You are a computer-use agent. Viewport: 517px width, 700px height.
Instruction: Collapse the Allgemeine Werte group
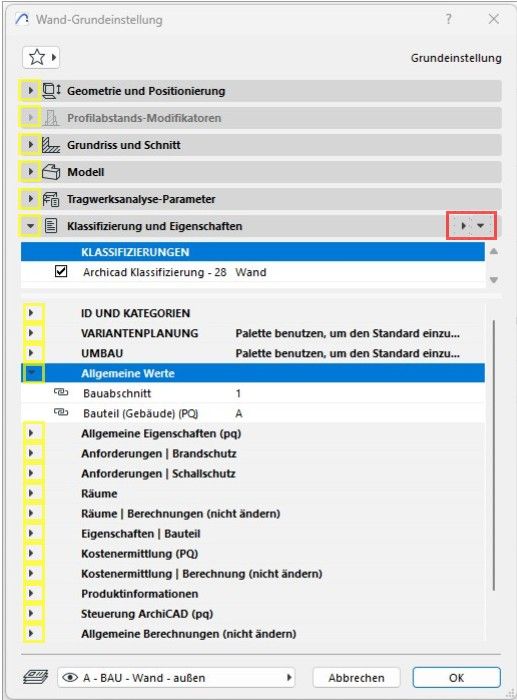[x=33, y=372]
